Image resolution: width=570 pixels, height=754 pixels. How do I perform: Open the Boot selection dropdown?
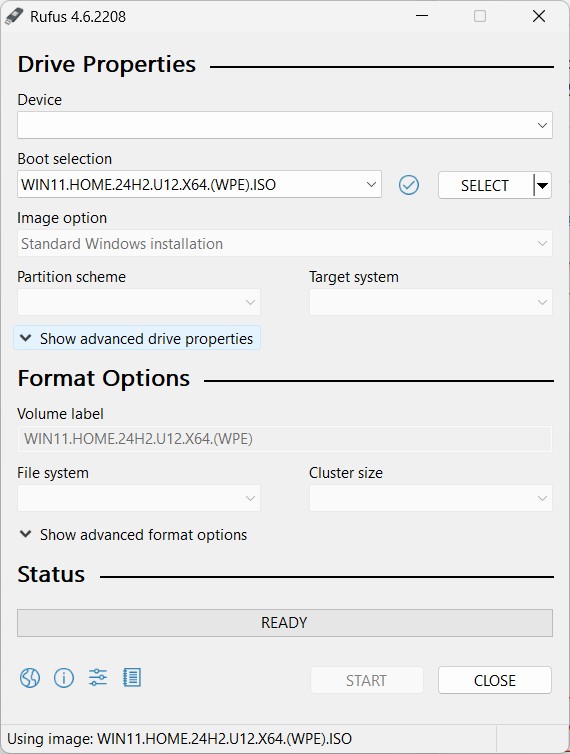199,184
